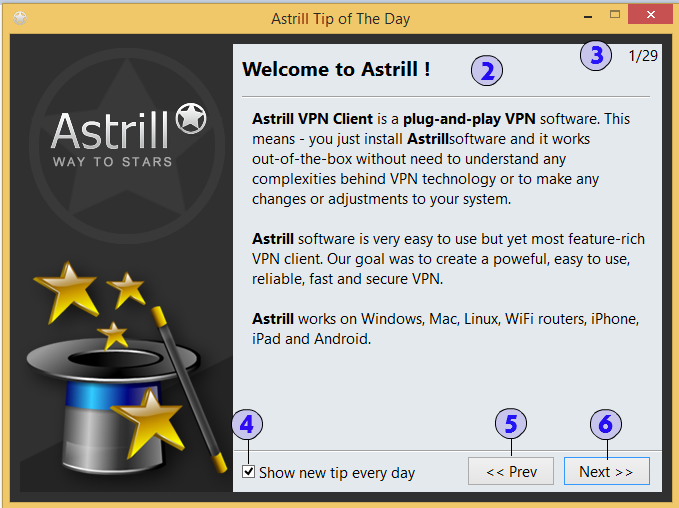Minimize the Astrill Tip of The Day window
The image size is (679, 508).
tap(588, 16)
